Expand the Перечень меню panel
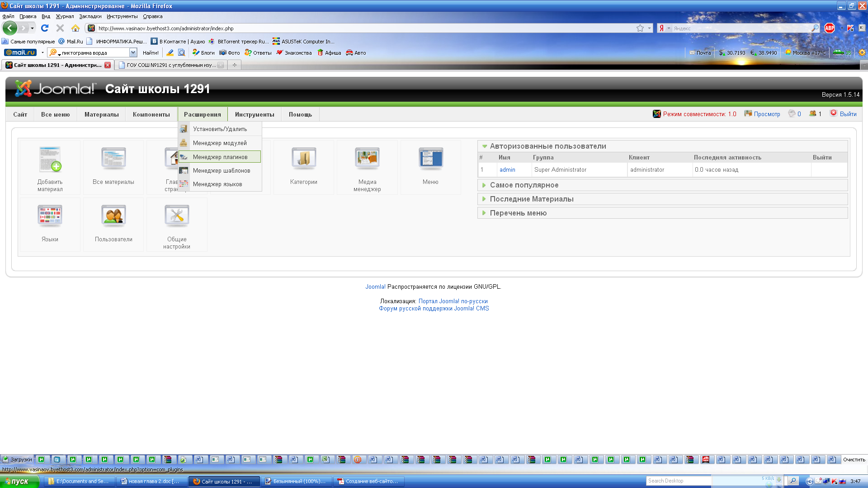Image resolution: width=868 pixels, height=488 pixels. (x=518, y=213)
